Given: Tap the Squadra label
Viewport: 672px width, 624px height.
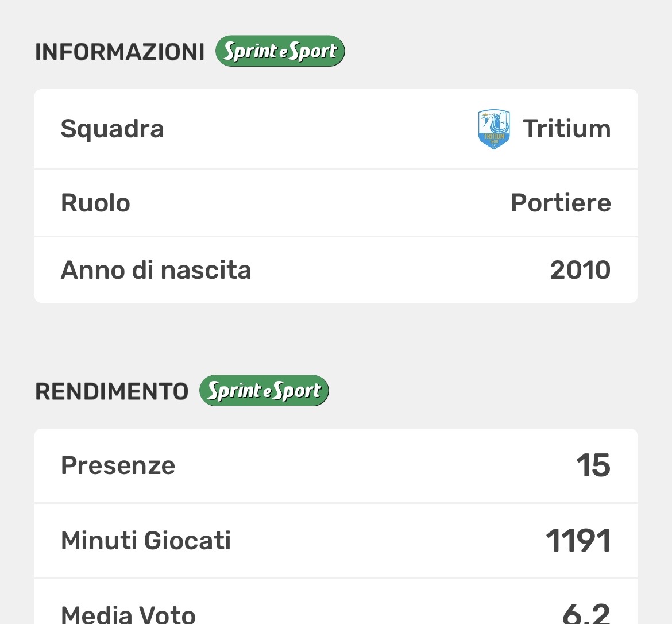Looking at the screenshot, I should click(x=113, y=129).
